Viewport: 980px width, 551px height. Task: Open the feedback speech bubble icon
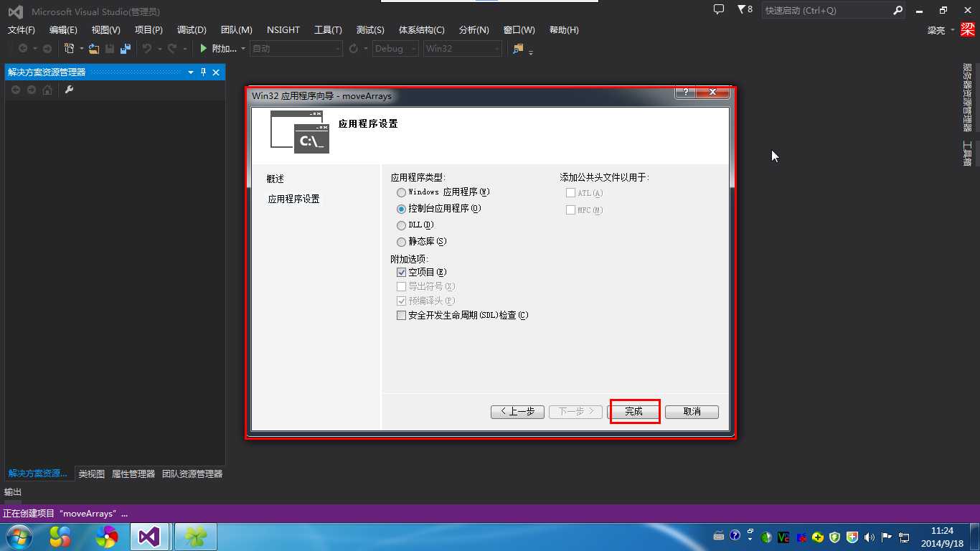click(x=719, y=9)
